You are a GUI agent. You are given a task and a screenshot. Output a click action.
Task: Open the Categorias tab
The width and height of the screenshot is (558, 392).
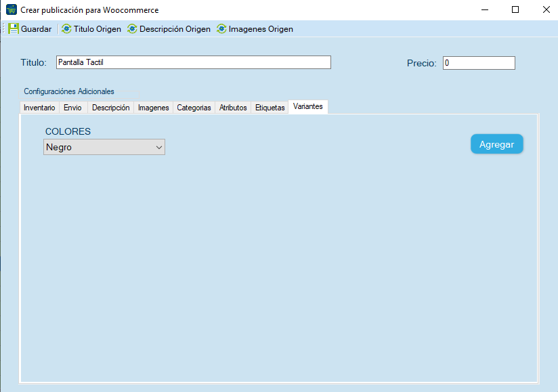click(x=194, y=108)
